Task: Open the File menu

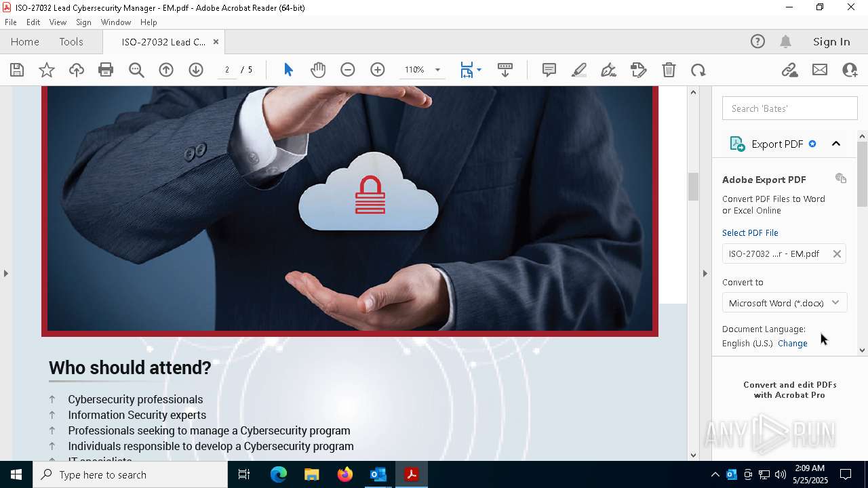Action: click(x=11, y=22)
